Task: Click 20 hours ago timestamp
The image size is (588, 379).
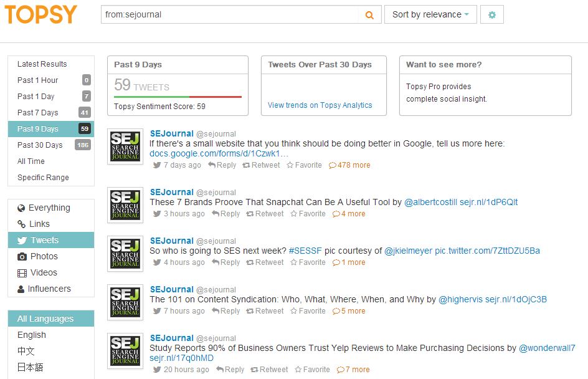Action: (x=186, y=370)
